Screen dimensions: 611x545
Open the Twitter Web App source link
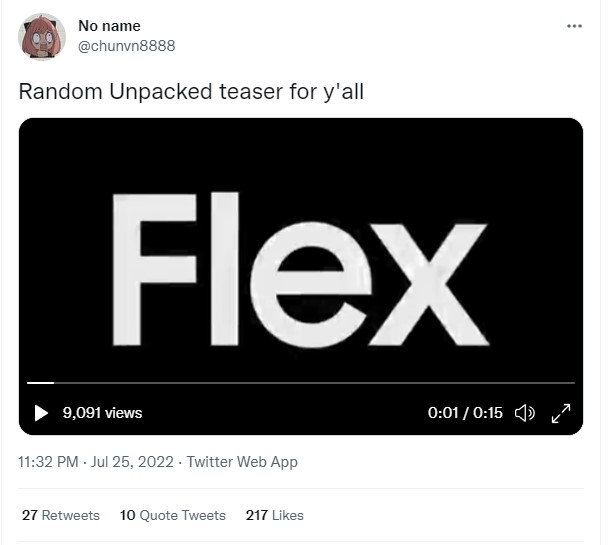click(242, 462)
